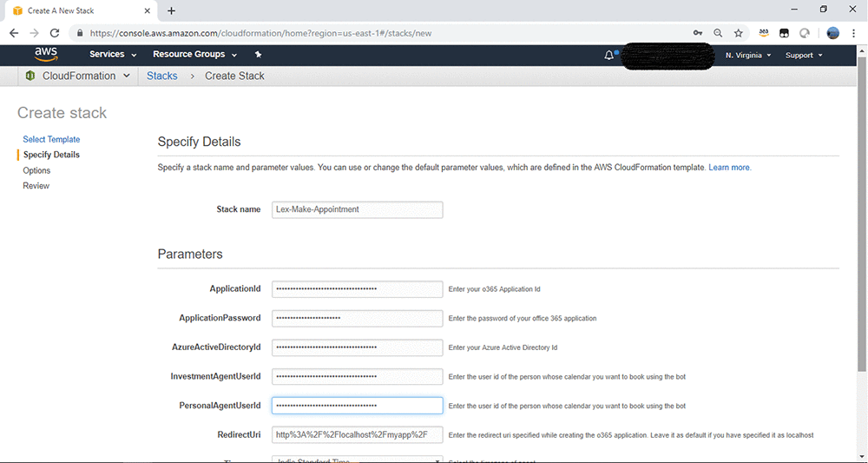Click the Stacks breadcrumb link
868x463 pixels.
162,76
